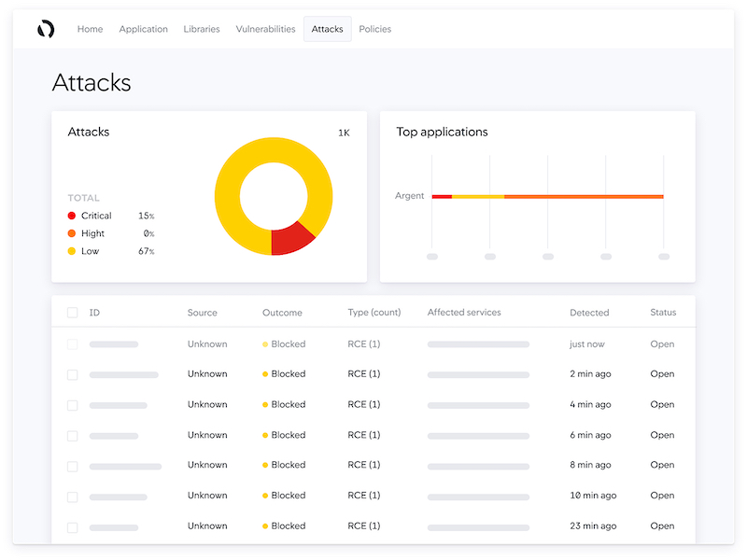This screenshot has width=747, height=560.
Task: Click the '2 min ago' detected time
Action: (x=590, y=374)
